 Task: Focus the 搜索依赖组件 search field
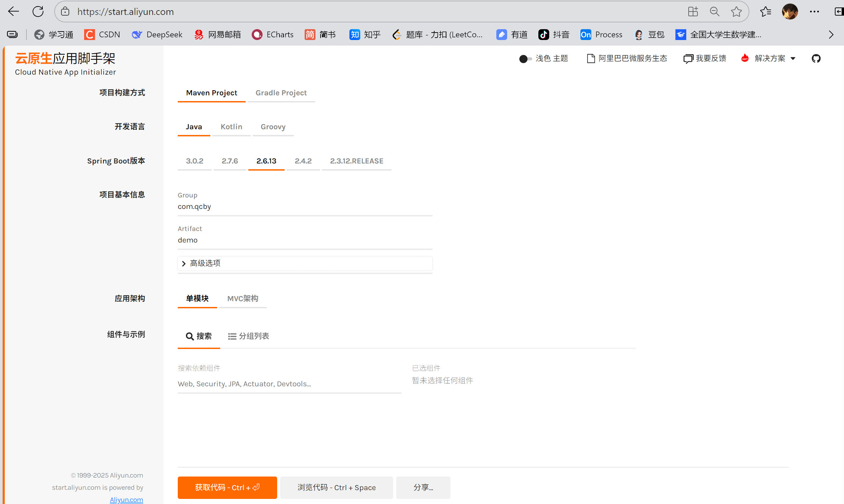pyautogui.click(x=289, y=384)
